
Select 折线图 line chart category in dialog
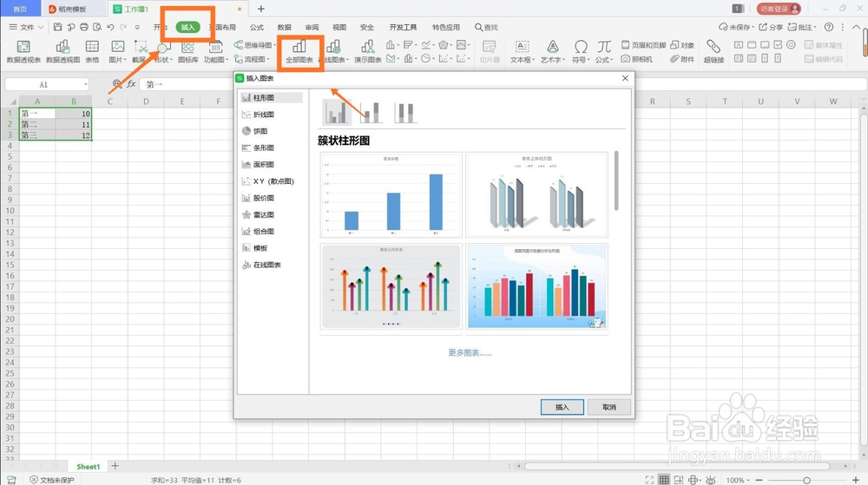coord(271,114)
